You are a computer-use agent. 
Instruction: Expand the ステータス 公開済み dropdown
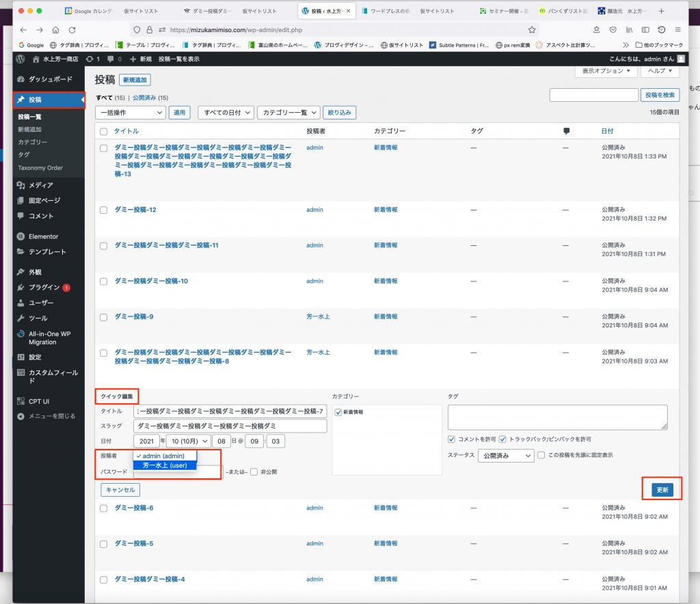505,456
